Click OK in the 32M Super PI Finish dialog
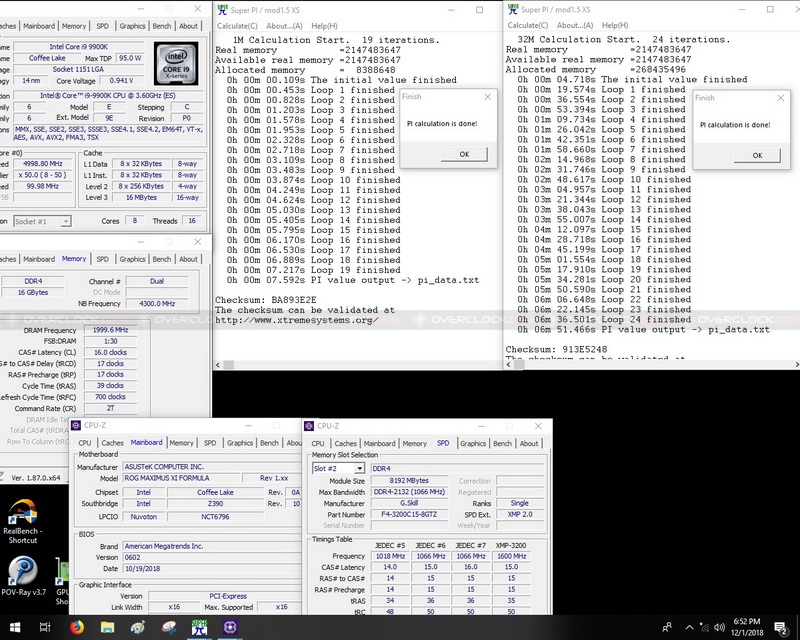The width and height of the screenshot is (800, 640). [x=757, y=156]
